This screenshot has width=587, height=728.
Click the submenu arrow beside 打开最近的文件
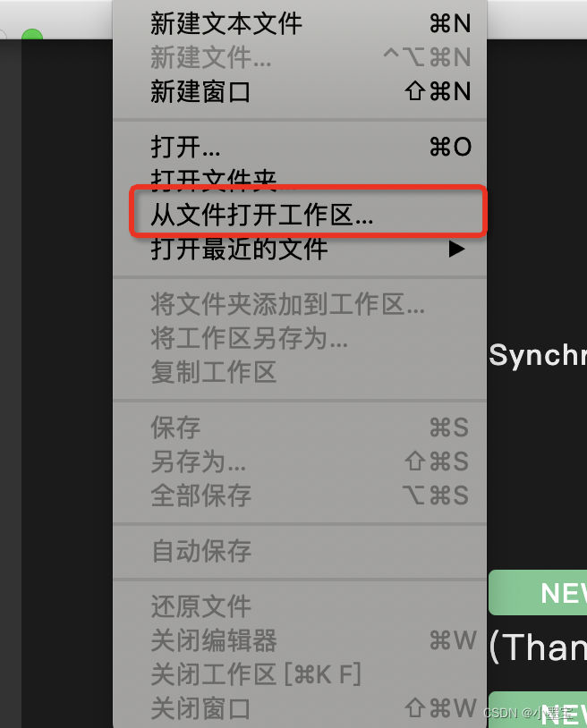(x=456, y=250)
